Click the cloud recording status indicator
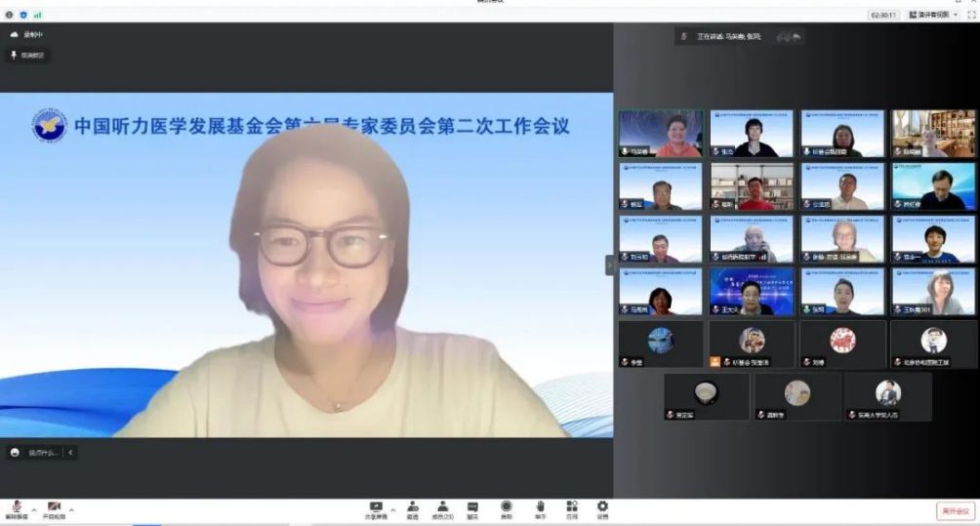The height and width of the screenshot is (526, 980). point(27,34)
